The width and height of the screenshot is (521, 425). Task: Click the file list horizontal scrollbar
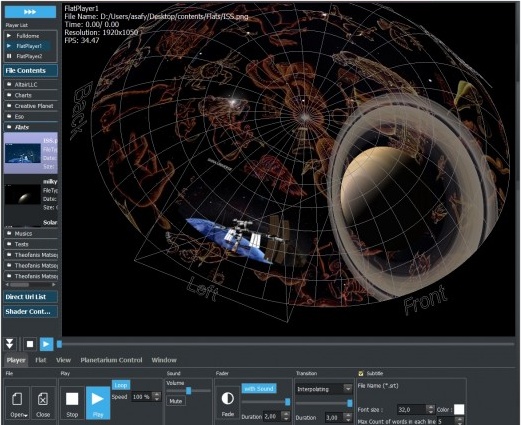31,285
